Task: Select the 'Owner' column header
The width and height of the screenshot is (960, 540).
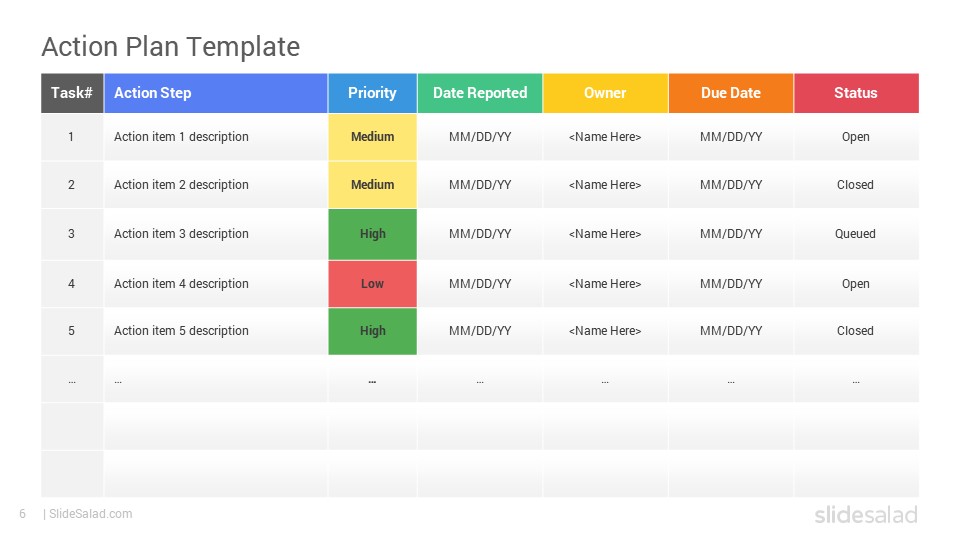Action: coord(605,93)
